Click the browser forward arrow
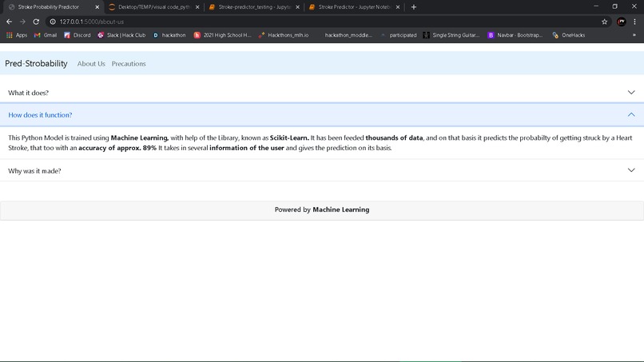 coord(22,22)
